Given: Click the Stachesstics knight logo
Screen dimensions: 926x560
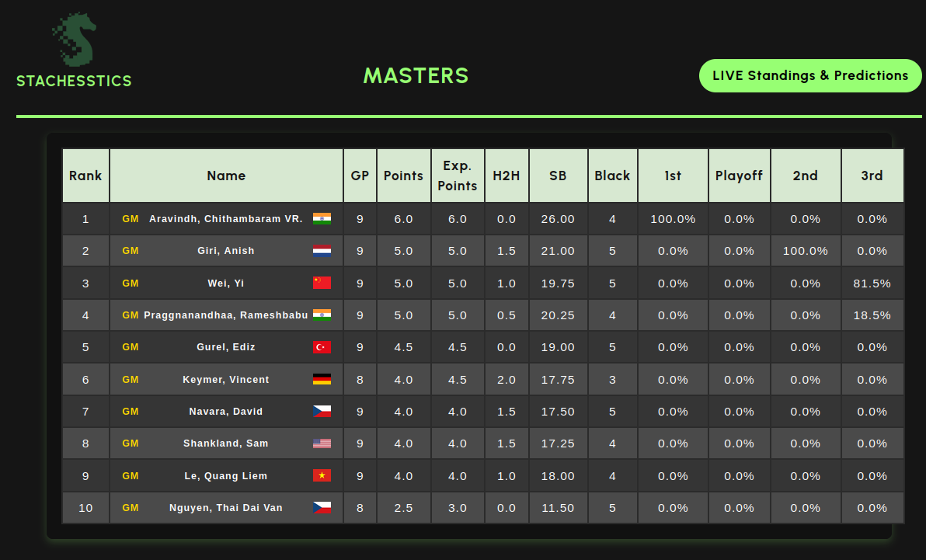Looking at the screenshot, I should click(x=74, y=38).
